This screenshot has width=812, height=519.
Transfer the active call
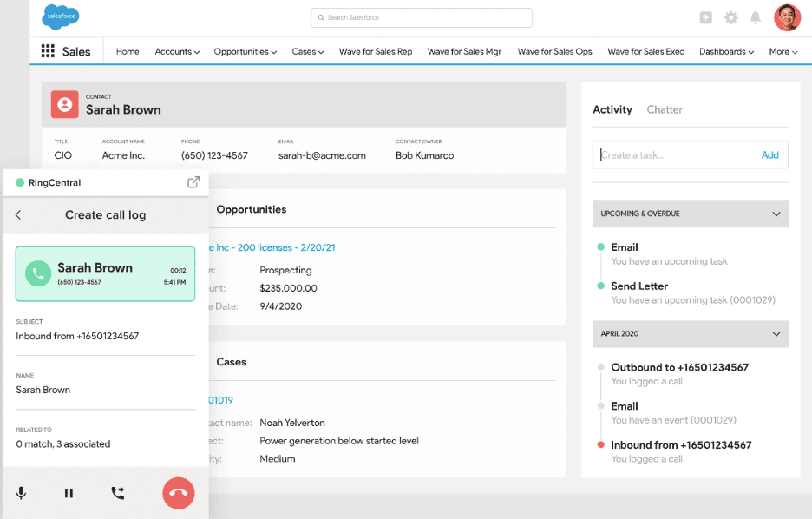tap(118, 493)
